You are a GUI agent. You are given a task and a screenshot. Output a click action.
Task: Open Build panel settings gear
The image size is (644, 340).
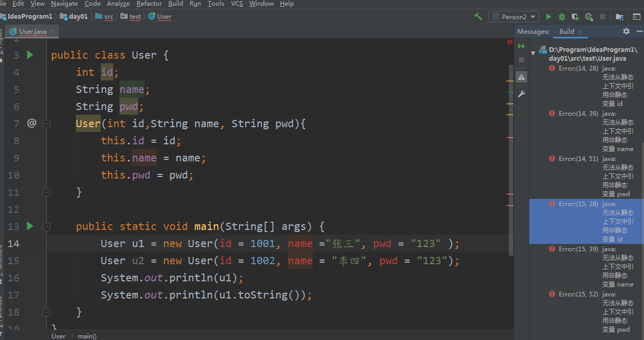coord(626,31)
